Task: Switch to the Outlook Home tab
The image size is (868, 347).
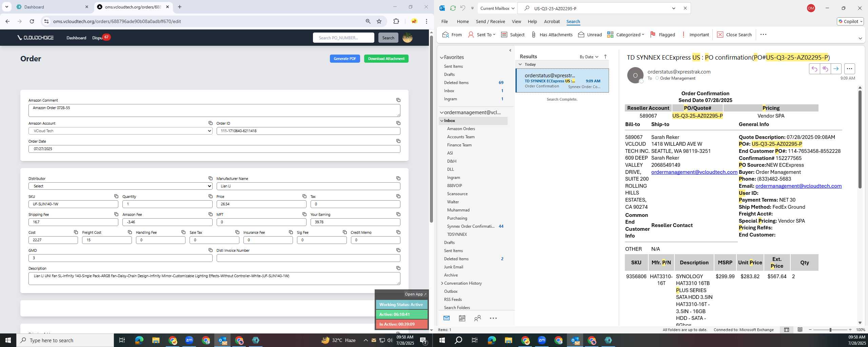Action: click(x=463, y=21)
